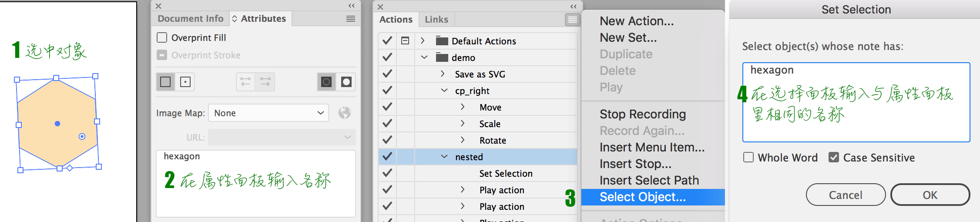Select the Show Center Point icon
This screenshot has height=222, width=980.
pyautogui.click(x=185, y=82)
